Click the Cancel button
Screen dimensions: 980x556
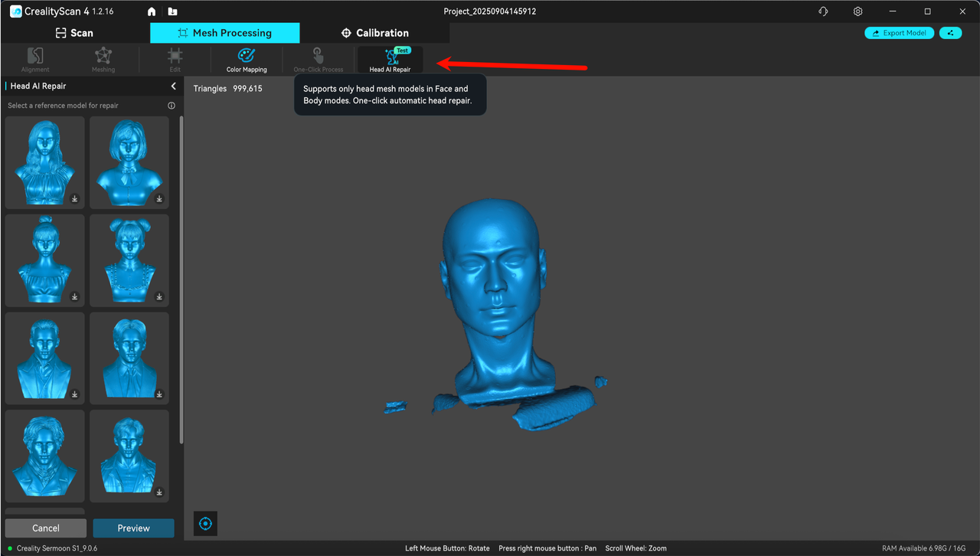coord(46,528)
